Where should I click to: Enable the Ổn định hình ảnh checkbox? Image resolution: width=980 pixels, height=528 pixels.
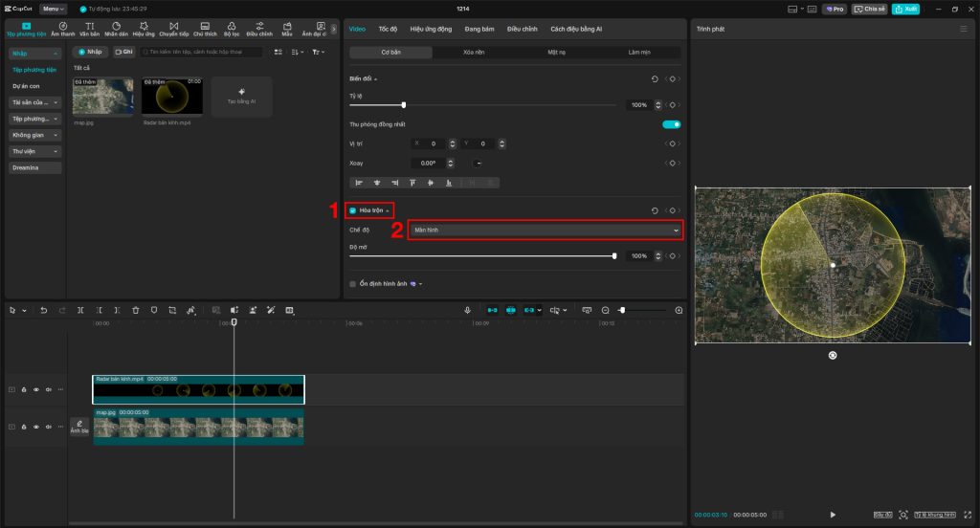tap(353, 284)
